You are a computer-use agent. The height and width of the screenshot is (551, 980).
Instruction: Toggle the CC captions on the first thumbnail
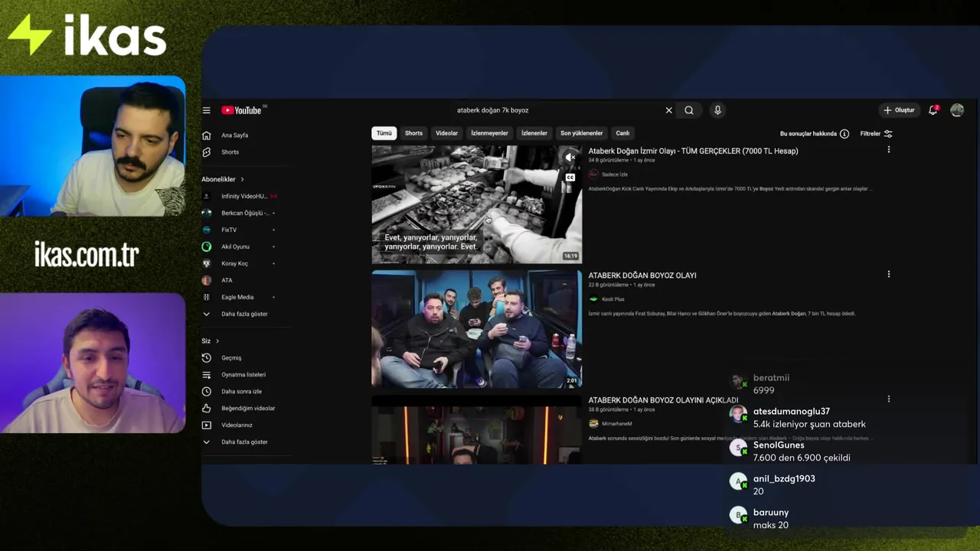(x=570, y=178)
